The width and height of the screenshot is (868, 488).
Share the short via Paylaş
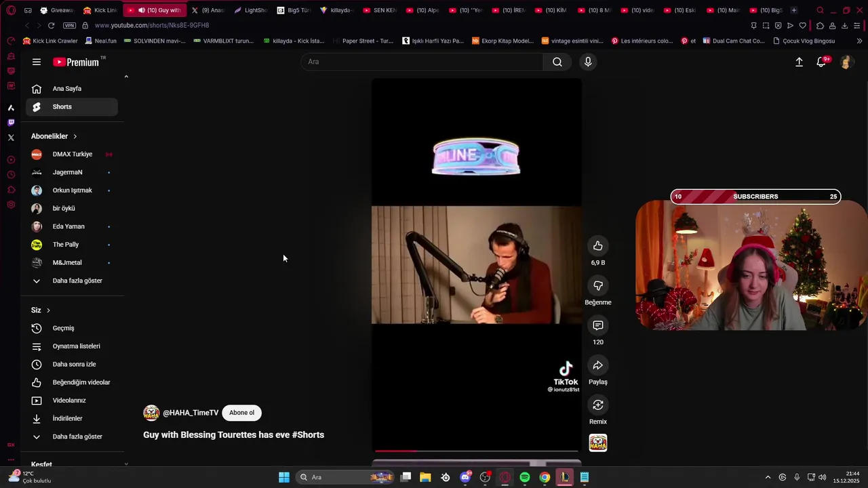pos(597,365)
